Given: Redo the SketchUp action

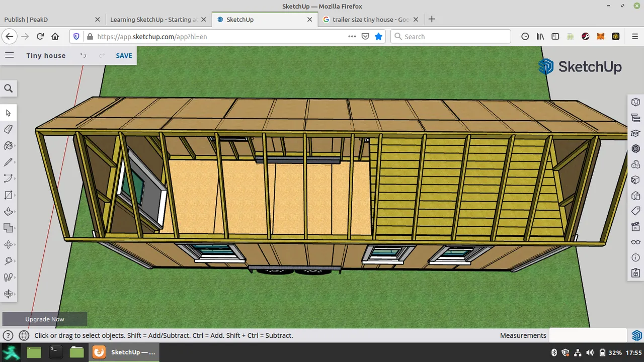Looking at the screenshot, I should pos(102,55).
